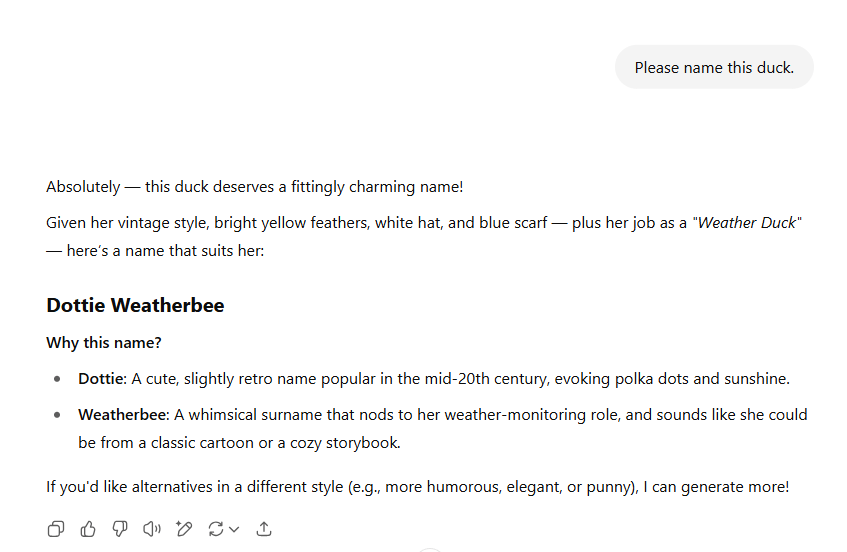
Task: Click the bullet dot before "Dottie"
Action: point(56,380)
